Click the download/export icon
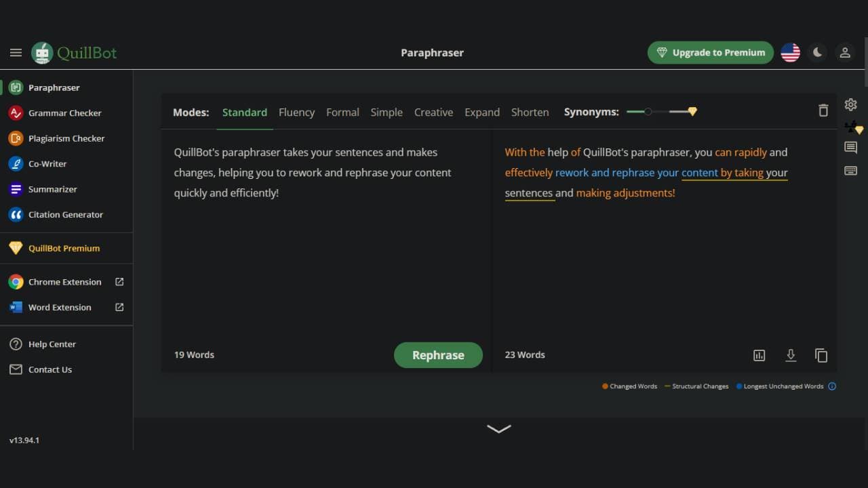The height and width of the screenshot is (488, 868). [x=791, y=355]
